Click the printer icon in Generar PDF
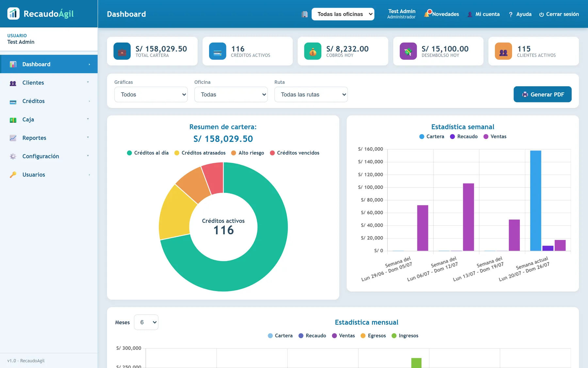 click(x=525, y=95)
